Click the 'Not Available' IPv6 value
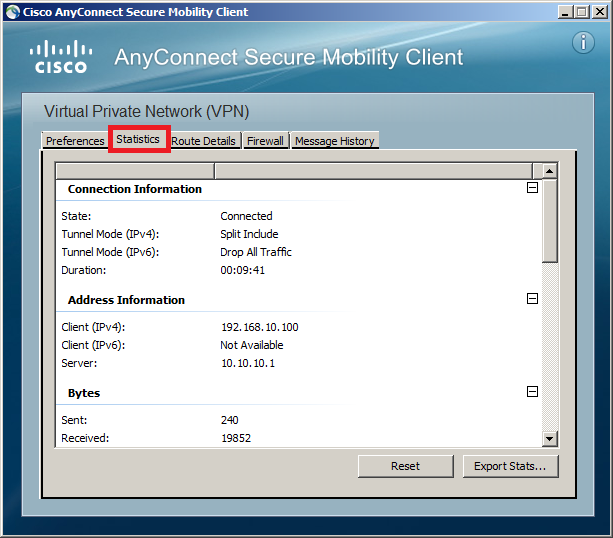This screenshot has height=538, width=613. click(x=252, y=345)
